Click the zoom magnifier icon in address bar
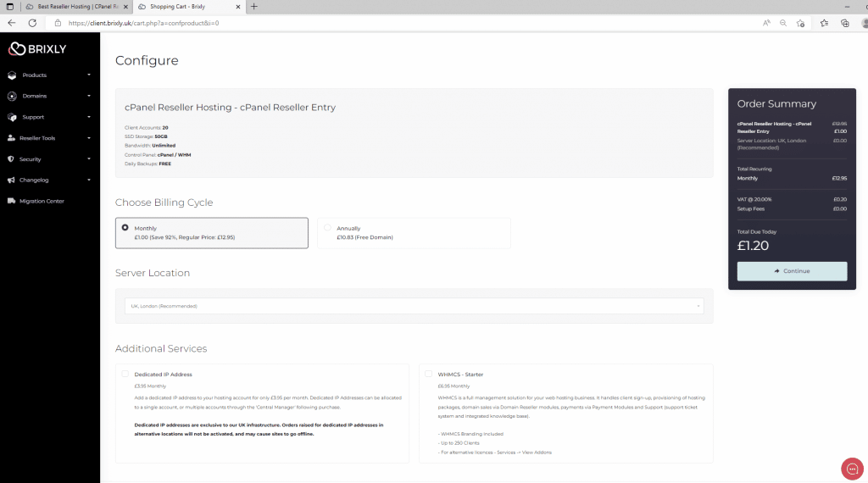 pyautogui.click(x=783, y=23)
